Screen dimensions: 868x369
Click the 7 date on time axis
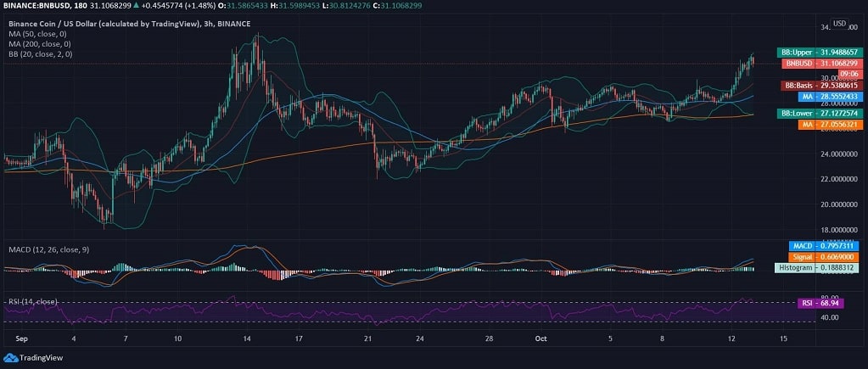(126, 338)
